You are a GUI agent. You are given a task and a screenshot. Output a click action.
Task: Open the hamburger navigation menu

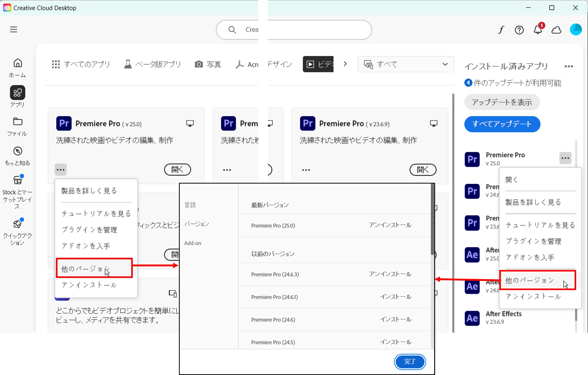coord(14,29)
